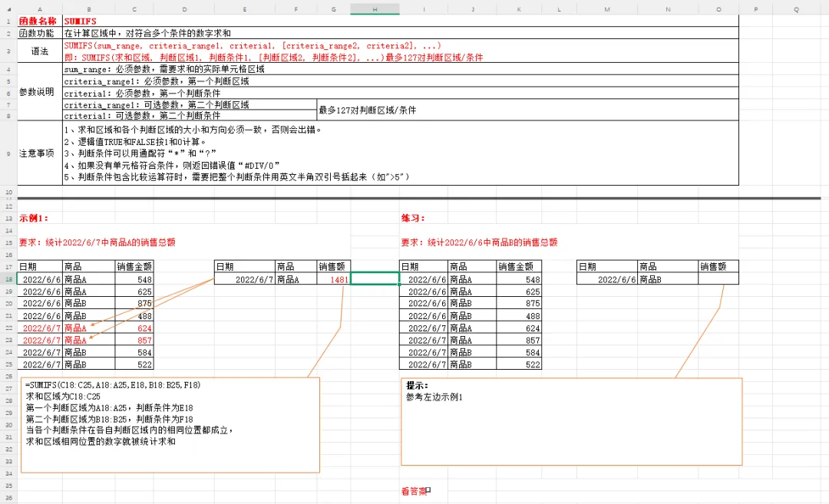Click the red 857 sales amount cell
This screenshot has height=504, width=829.
tap(134, 341)
